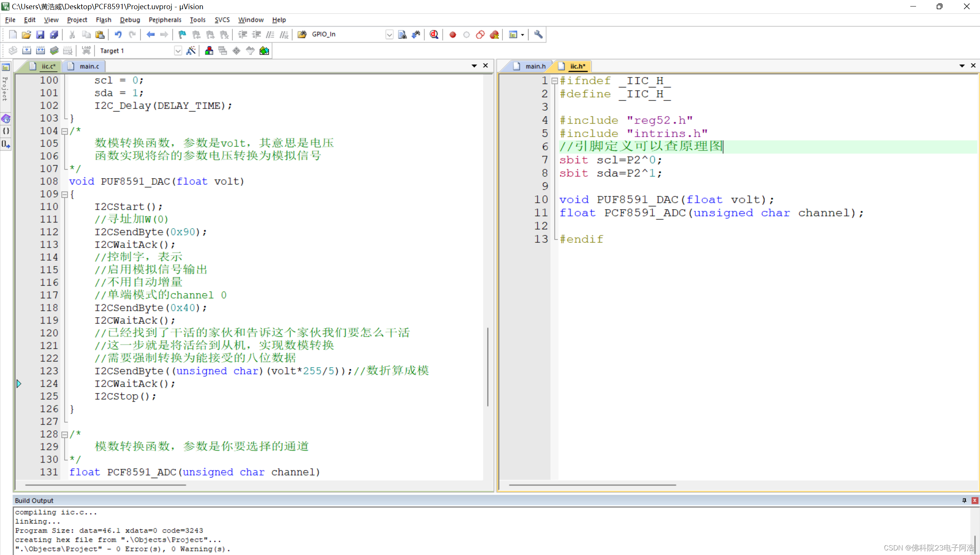Click the Build target icon
Image resolution: width=980 pixels, height=555 pixels.
click(x=26, y=51)
